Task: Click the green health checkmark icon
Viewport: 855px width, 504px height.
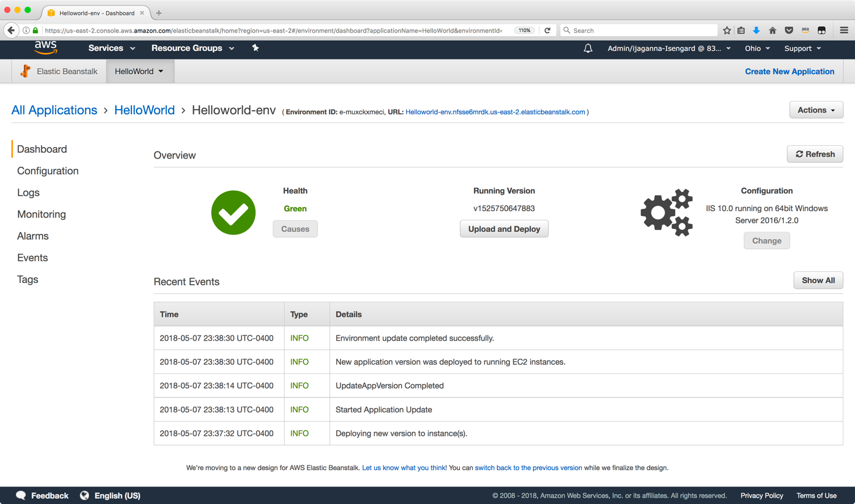Action: (x=233, y=213)
